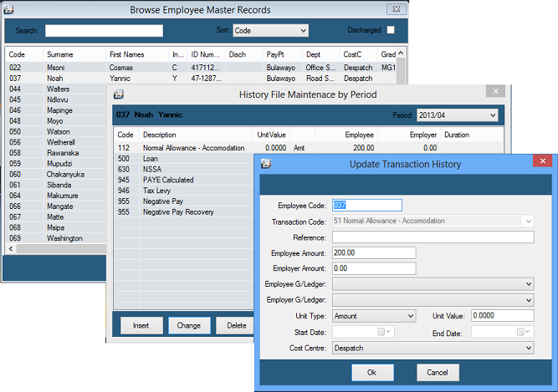Toggle the Discharged checkbox
Viewport: 558px width, 392px height.
[391, 30]
